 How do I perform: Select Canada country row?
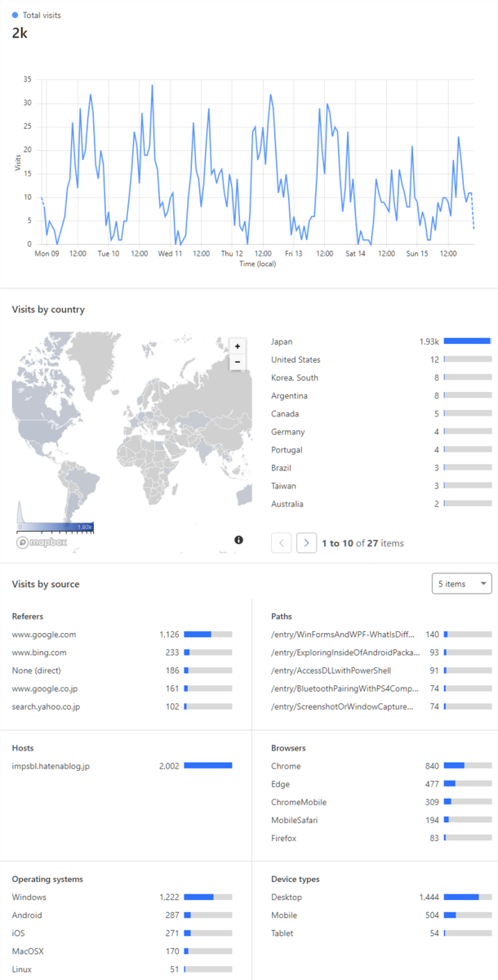(x=286, y=413)
